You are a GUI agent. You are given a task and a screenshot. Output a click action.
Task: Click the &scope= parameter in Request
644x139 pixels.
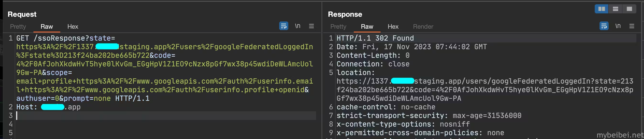click(x=57, y=73)
